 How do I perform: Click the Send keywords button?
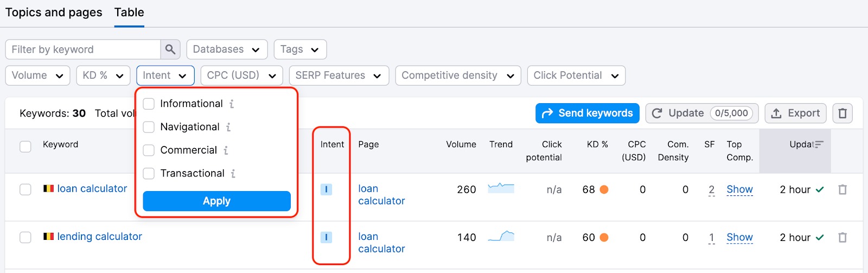[x=588, y=113]
